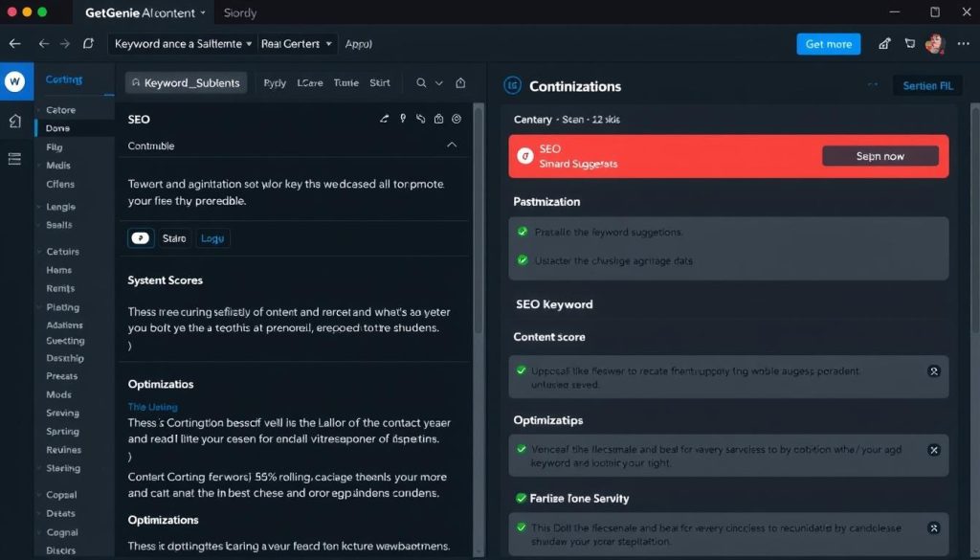
Task: Collapse the Contmible section chevron
Action: [x=452, y=146]
